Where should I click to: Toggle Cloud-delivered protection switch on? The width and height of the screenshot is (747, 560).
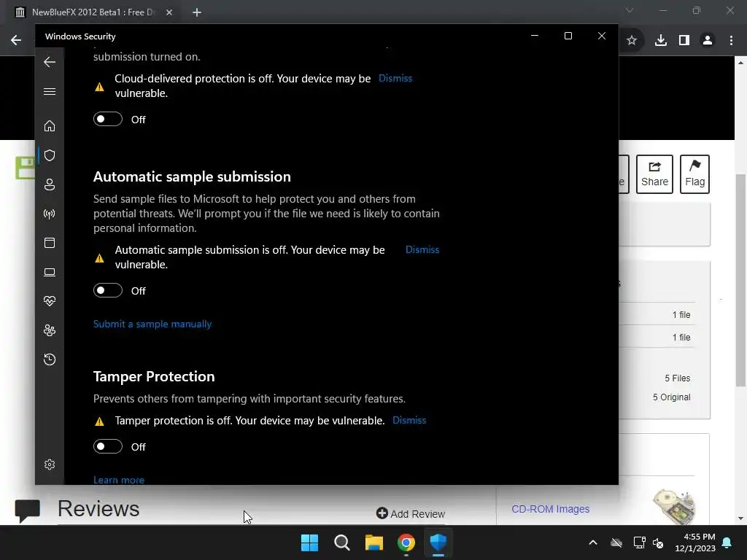point(108,119)
